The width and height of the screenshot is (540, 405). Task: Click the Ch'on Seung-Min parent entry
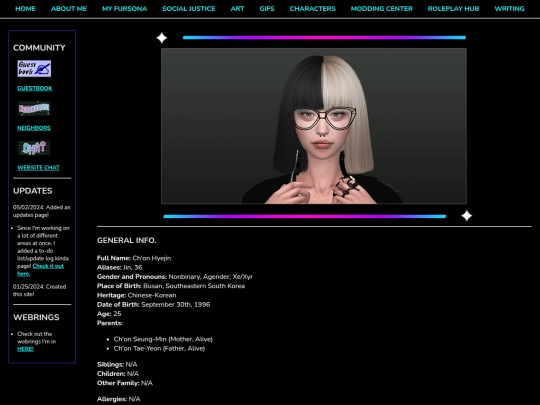(x=163, y=339)
